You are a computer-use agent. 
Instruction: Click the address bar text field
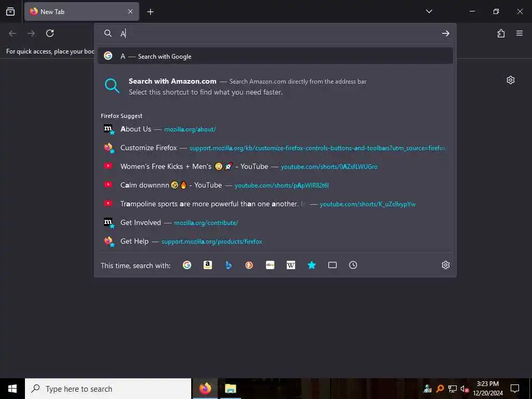(278, 33)
